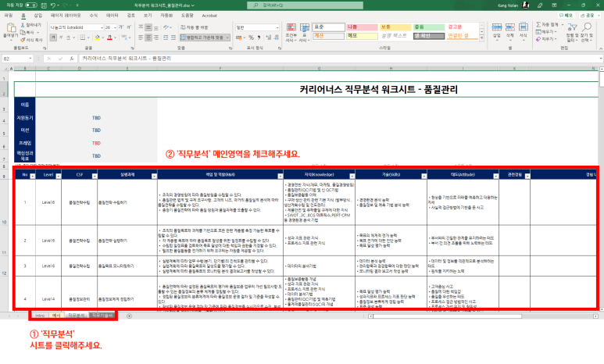
Task: Click the increase indent icon
Action: pyautogui.click(x=173, y=37)
